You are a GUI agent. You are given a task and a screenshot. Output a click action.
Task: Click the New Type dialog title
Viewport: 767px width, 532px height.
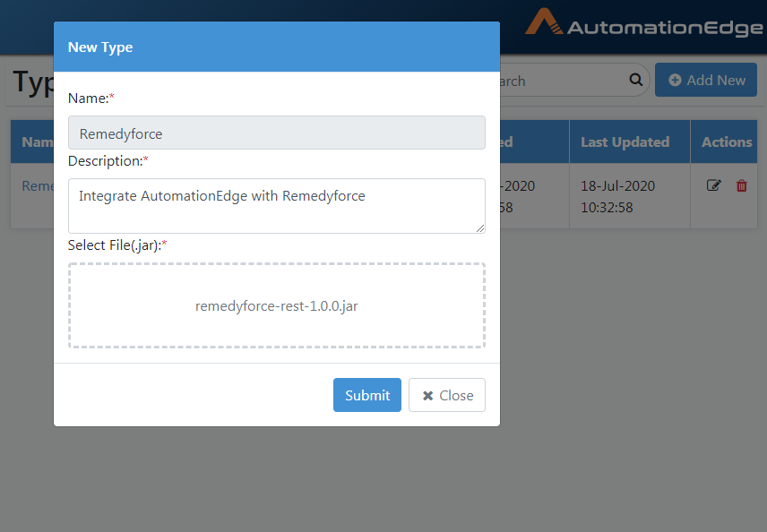coord(100,47)
